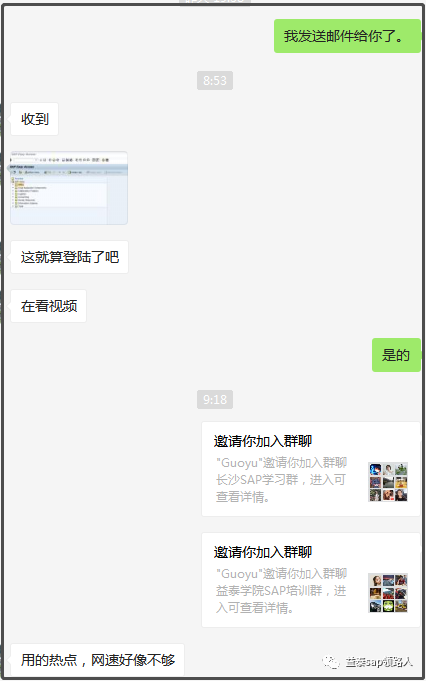Click the 8:53 timestamp label
The image size is (426, 681).
pyautogui.click(x=215, y=80)
